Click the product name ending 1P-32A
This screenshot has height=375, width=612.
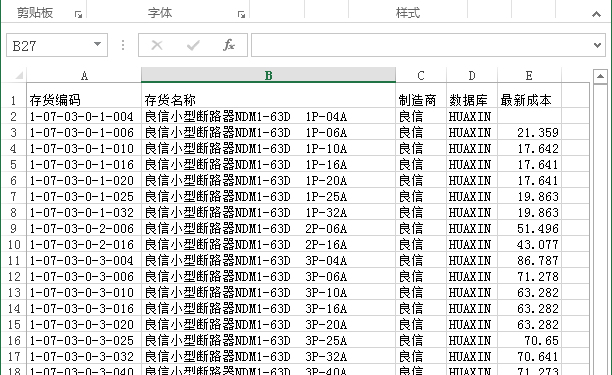[268, 212]
